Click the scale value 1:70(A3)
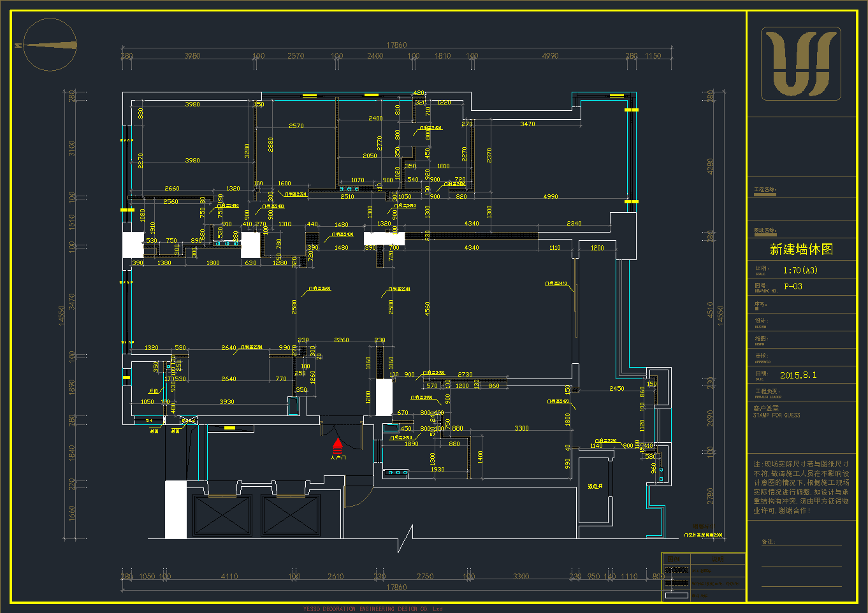This screenshot has height=613, width=868. coord(800,270)
